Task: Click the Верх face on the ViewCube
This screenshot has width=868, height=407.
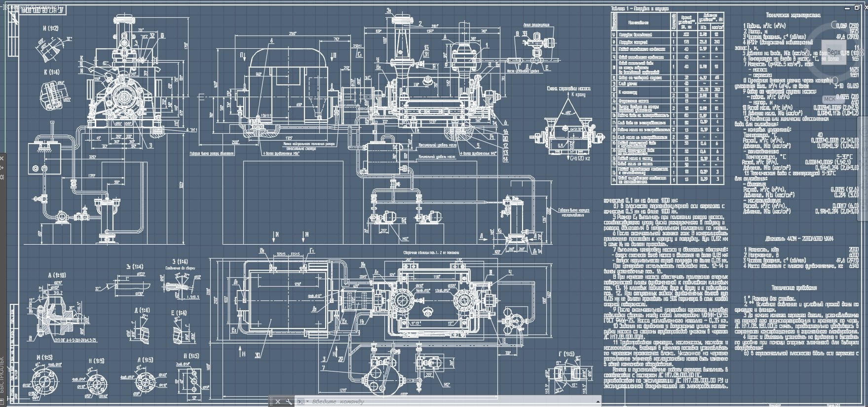Action: 833,52
